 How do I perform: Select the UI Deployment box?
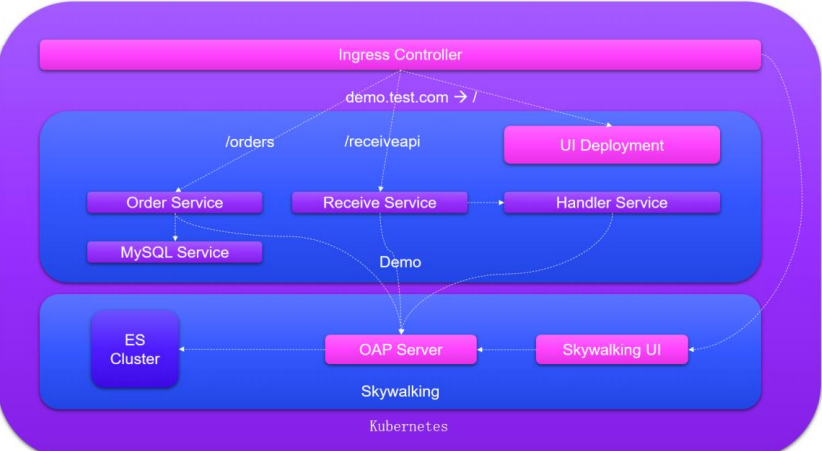pos(611,145)
